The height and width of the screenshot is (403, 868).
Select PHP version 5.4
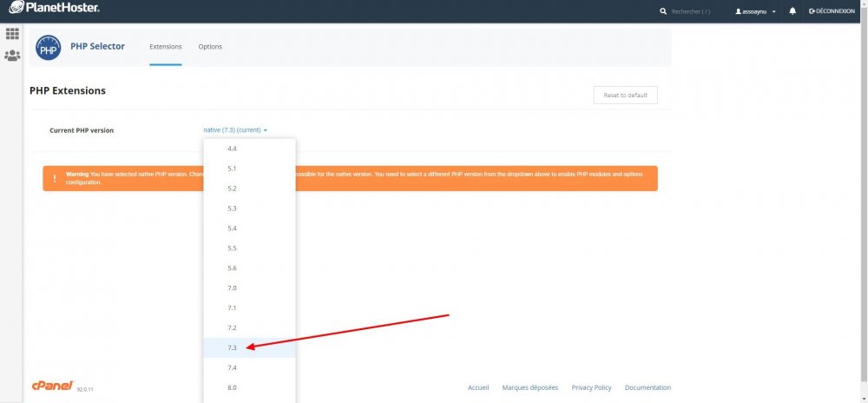[x=249, y=228]
